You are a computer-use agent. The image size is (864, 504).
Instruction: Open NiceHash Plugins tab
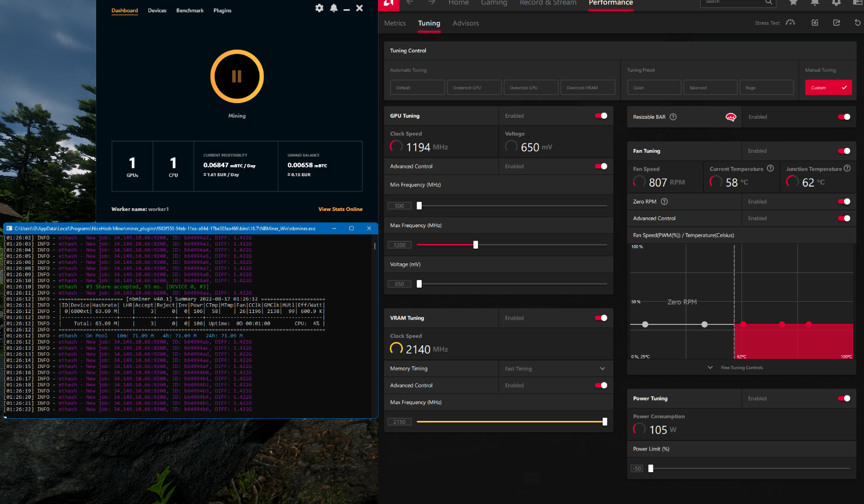pyautogui.click(x=222, y=10)
